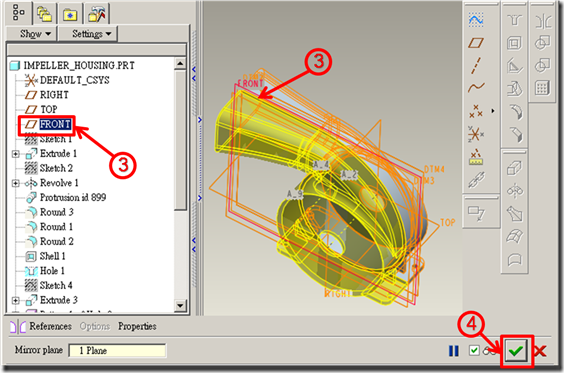Select the Boundary Blend tool icon
564x373 pixels.
point(515,236)
